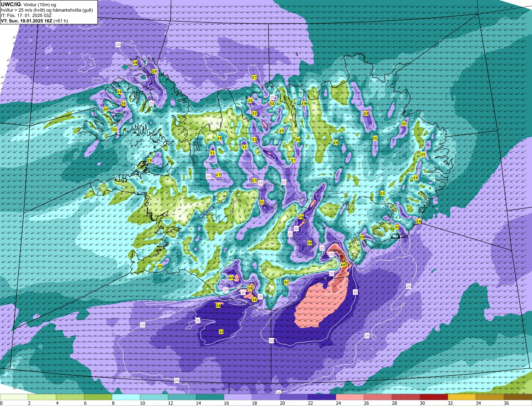The image size is (532, 406).
Task: Click the yellow 32–34 m/s legend swatch
Action: (x=462, y=397)
